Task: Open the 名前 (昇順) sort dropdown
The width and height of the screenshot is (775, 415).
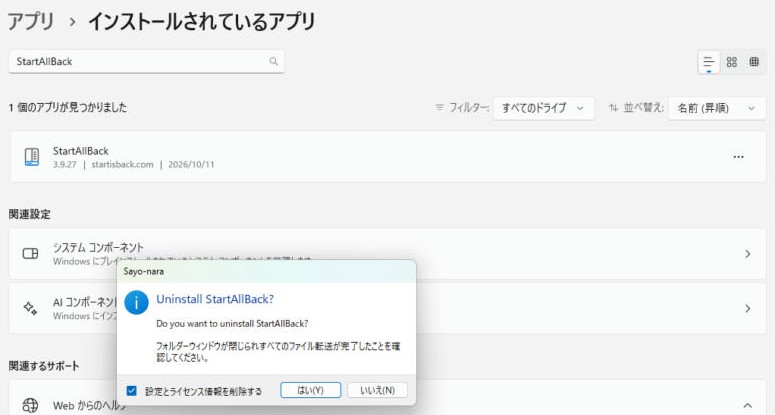Action: 717,108
